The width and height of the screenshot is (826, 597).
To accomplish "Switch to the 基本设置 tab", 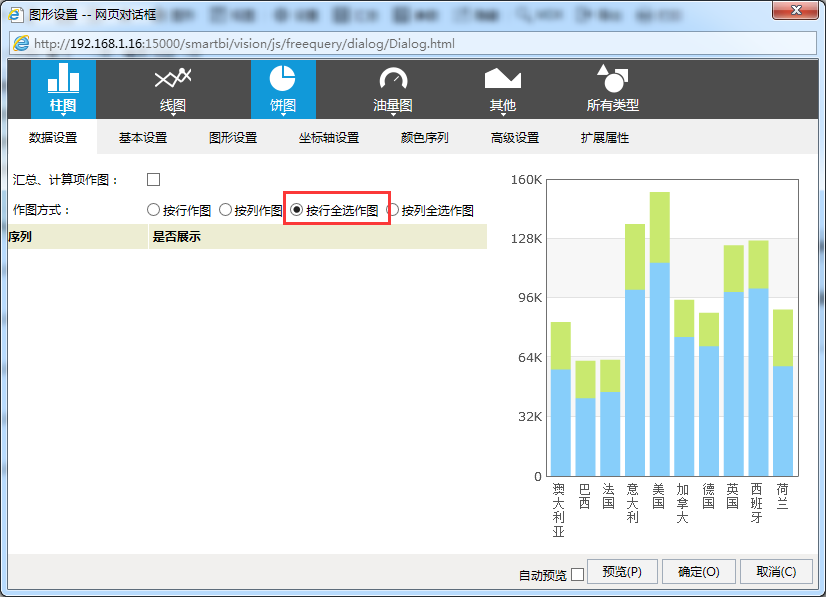I will click(143, 138).
